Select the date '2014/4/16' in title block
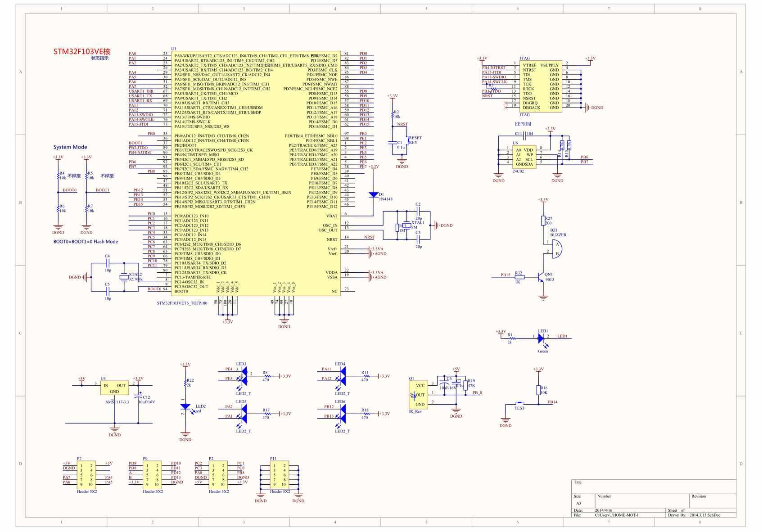 (604, 510)
